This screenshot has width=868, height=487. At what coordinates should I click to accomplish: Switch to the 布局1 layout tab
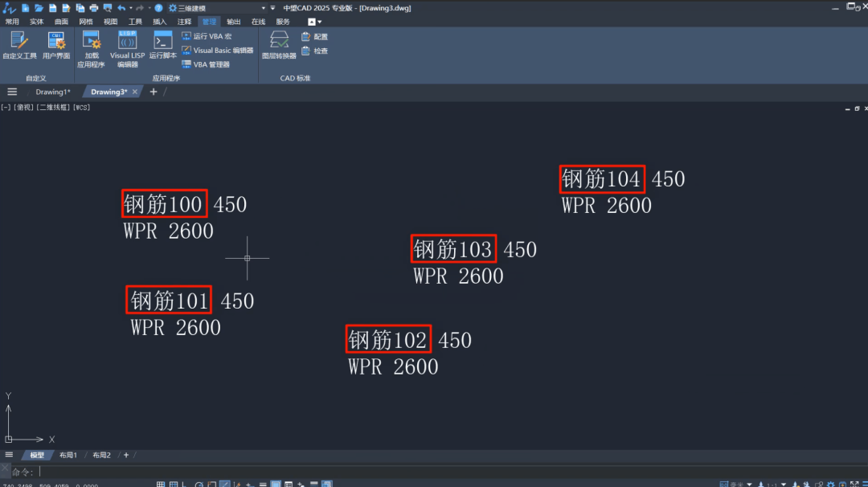pos(68,455)
